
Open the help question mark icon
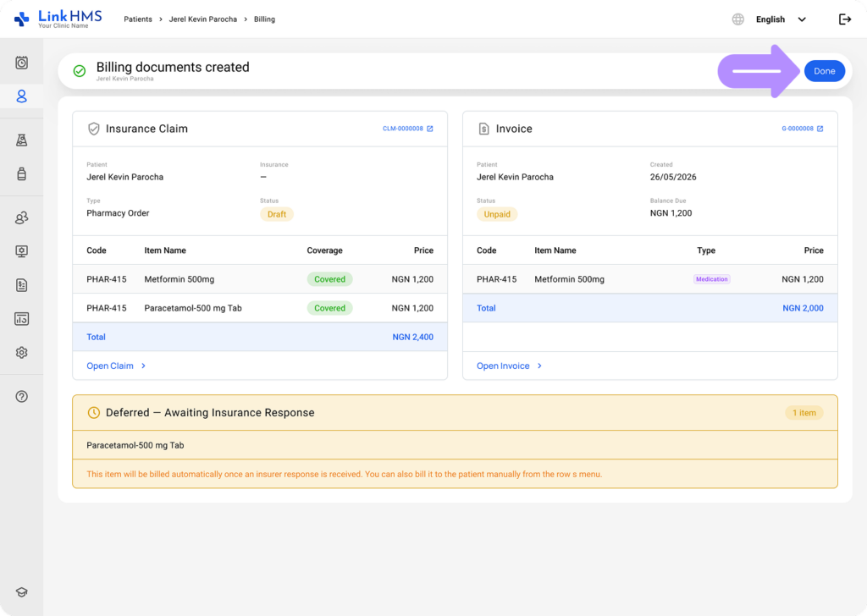[21, 397]
